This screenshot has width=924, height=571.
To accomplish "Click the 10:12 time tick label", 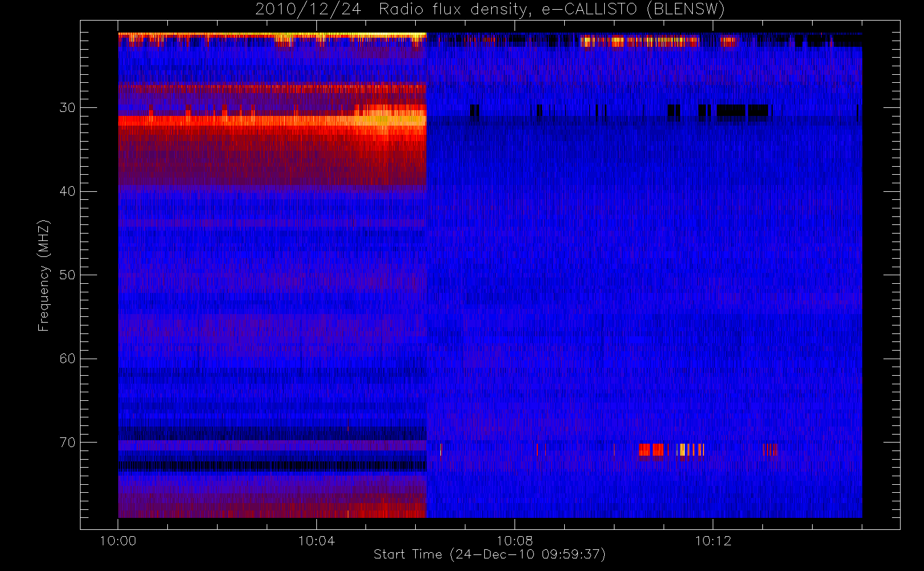I will [713, 541].
